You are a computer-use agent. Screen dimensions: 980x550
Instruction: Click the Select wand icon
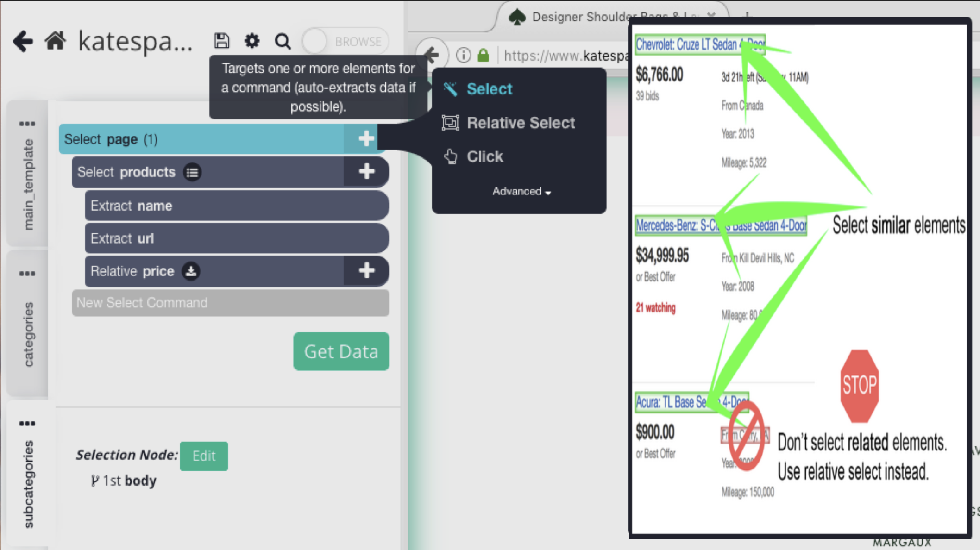point(450,88)
